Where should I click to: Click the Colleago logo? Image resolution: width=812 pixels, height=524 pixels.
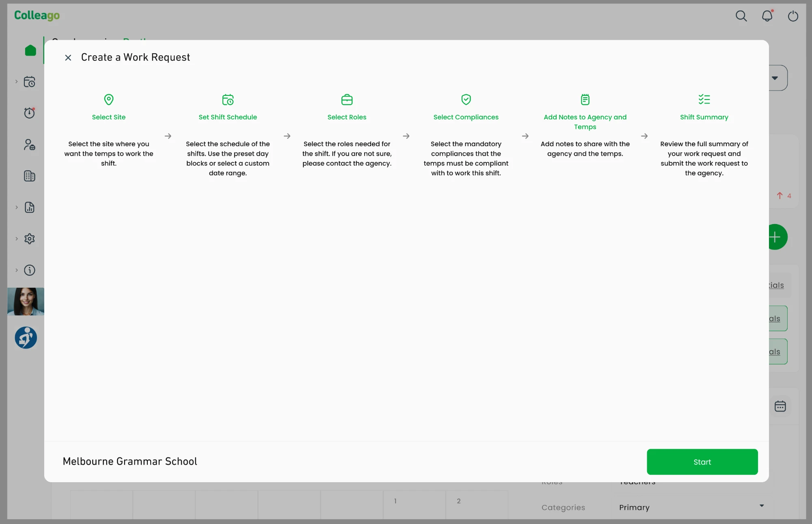(x=37, y=15)
